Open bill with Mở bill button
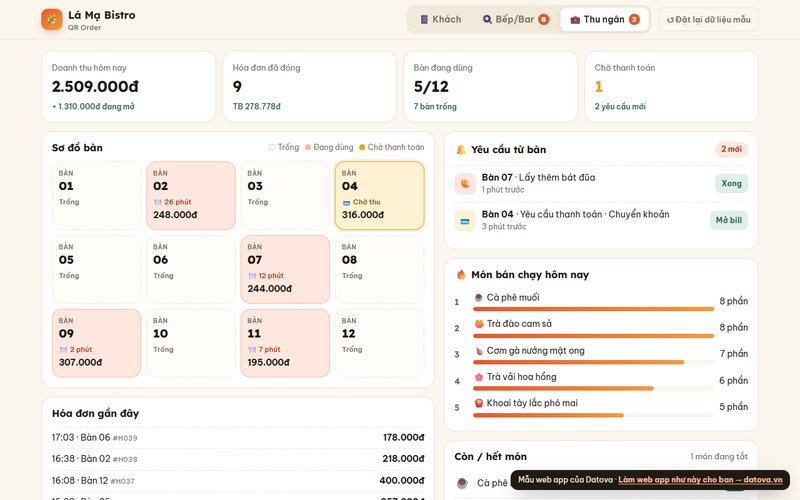The height and width of the screenshot is (500, 800). point(729,220)
